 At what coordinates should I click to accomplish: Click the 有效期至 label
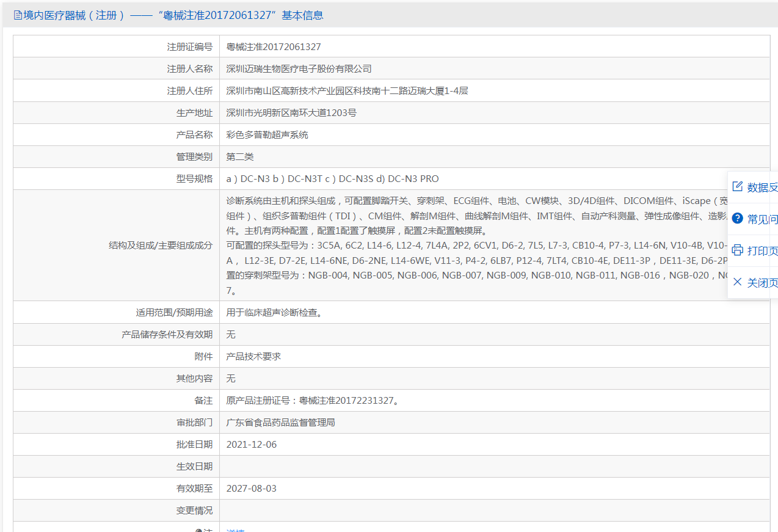(x=194, y=488)
